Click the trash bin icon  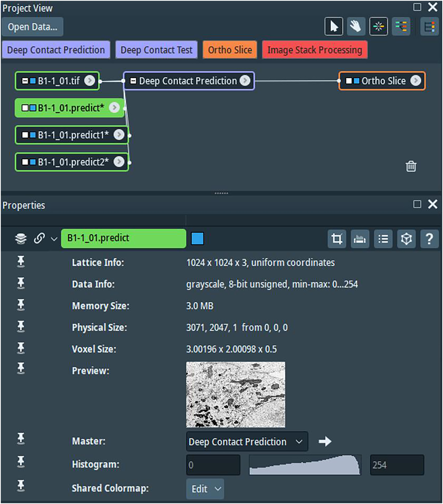[x=411, y=166]
